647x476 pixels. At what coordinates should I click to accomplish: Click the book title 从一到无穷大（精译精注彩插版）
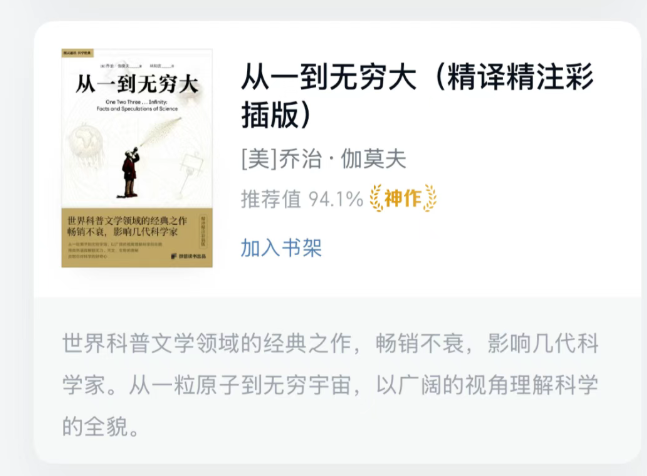click(417, 95)
